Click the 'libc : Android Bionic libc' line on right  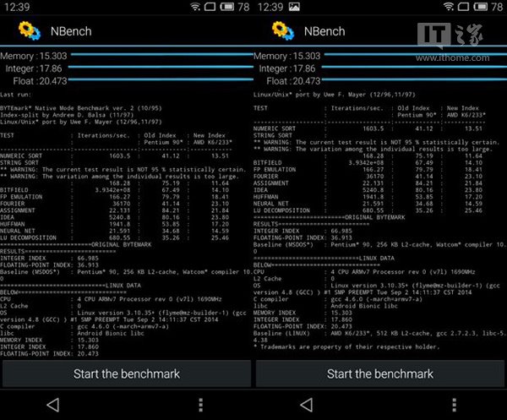click(x=325, y=306)
